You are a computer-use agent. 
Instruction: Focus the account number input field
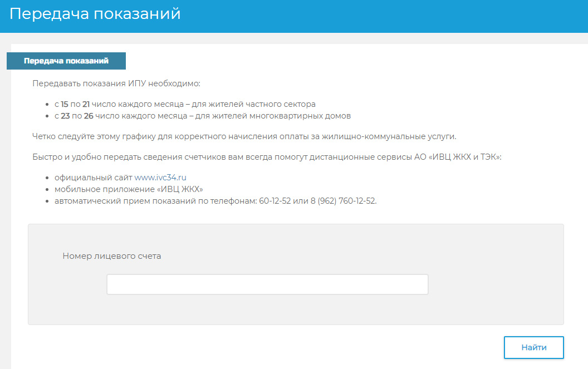pyautogui.click(x=267, y=284)
